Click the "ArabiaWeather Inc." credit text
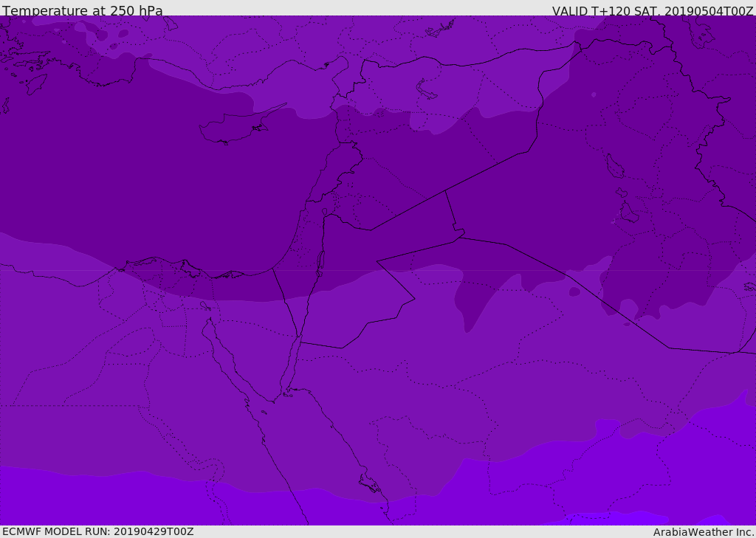This screenshot has height=538, width=756. pos(703,532)
